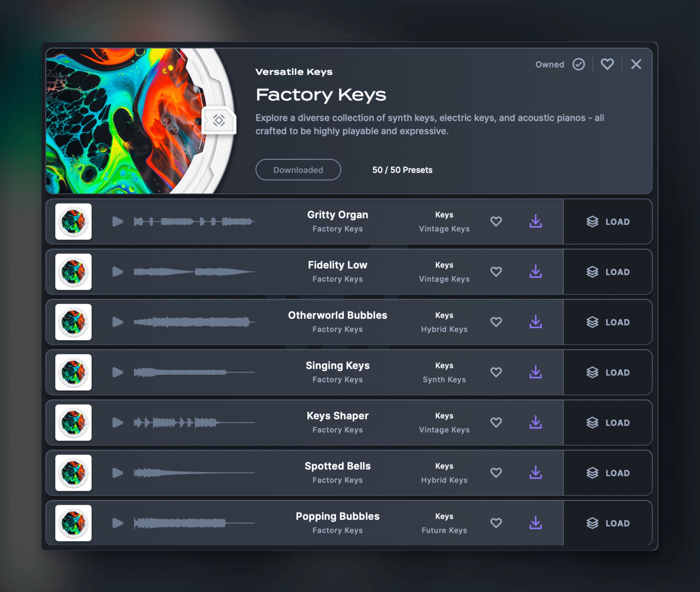Open the Otherworld Bubbles thumbnail
The width and height of the screenshot is (700, 592).
(73, 322)
